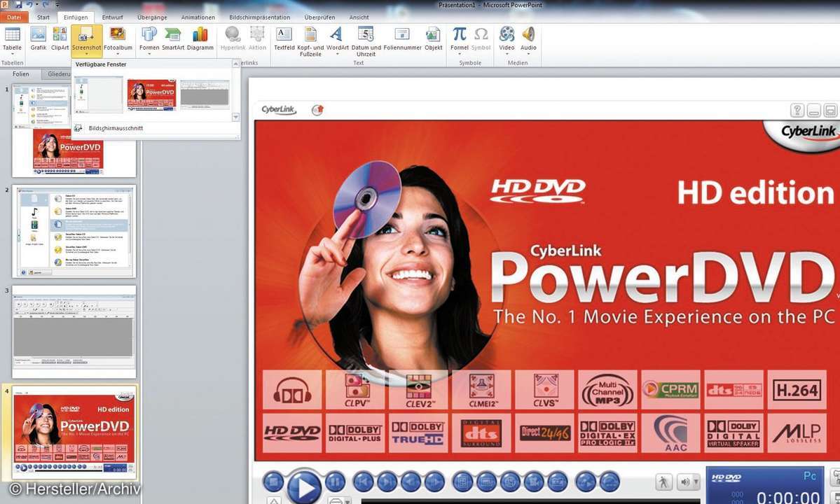Collapse the Screenshot dropdown button

click(86, 41)
